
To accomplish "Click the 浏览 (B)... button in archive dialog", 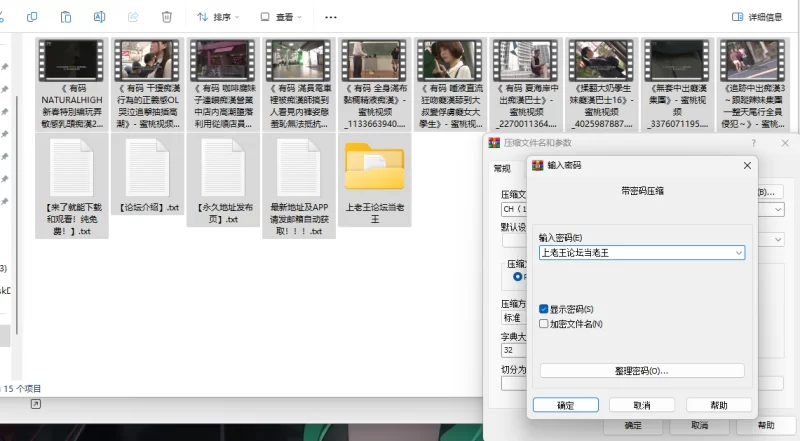I will coord(770,192).
